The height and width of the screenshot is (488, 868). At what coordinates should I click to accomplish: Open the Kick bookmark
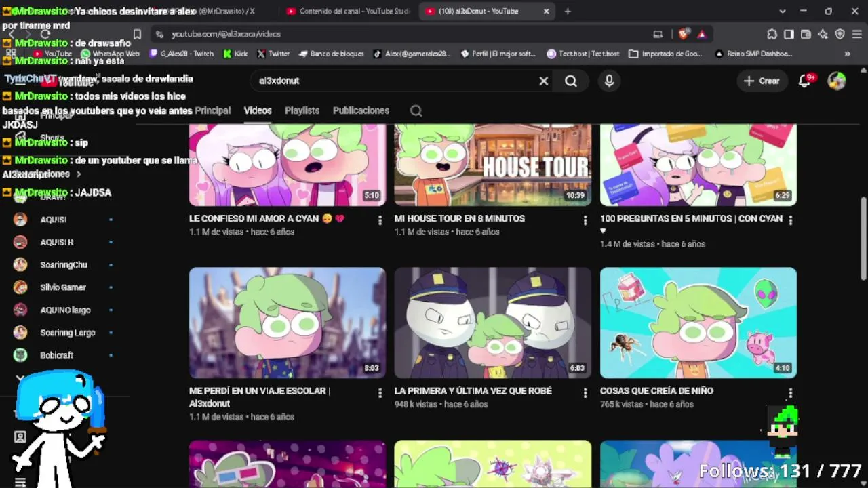pyautogui.click(x=235, y=54)
